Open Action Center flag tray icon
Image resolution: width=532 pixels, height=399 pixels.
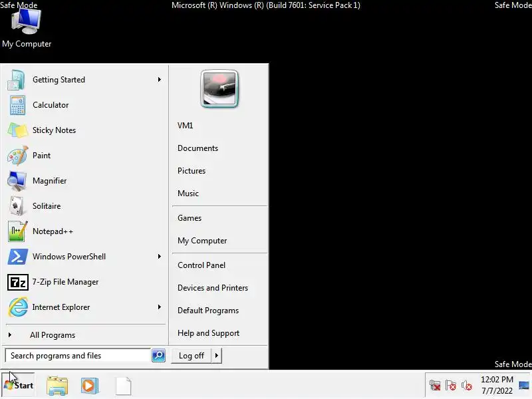451,386
